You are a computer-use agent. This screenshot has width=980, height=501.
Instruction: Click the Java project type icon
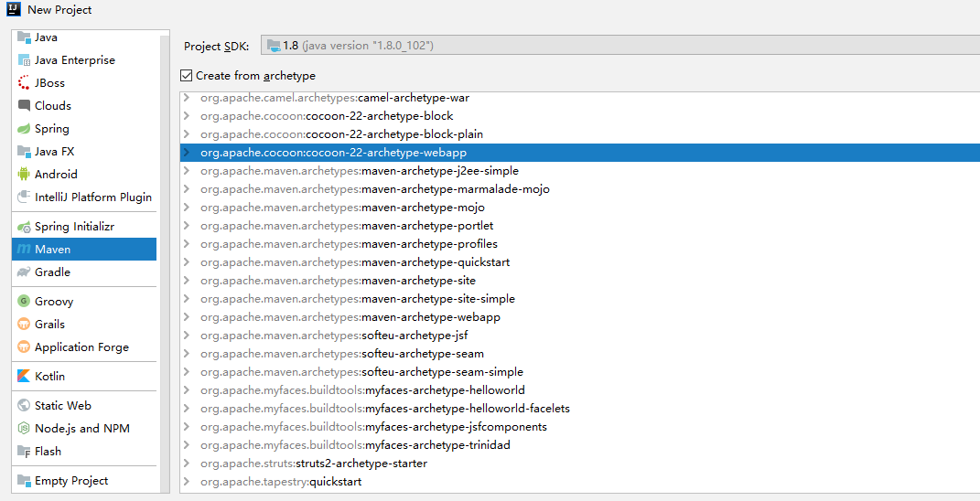[x=24, y=37]
